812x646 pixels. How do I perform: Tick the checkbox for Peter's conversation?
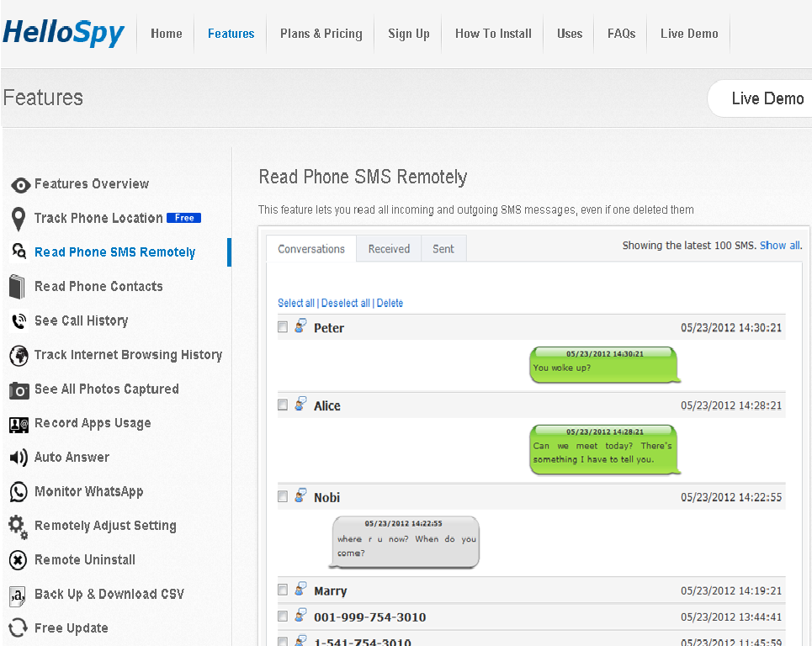click(x=283, y=327)
